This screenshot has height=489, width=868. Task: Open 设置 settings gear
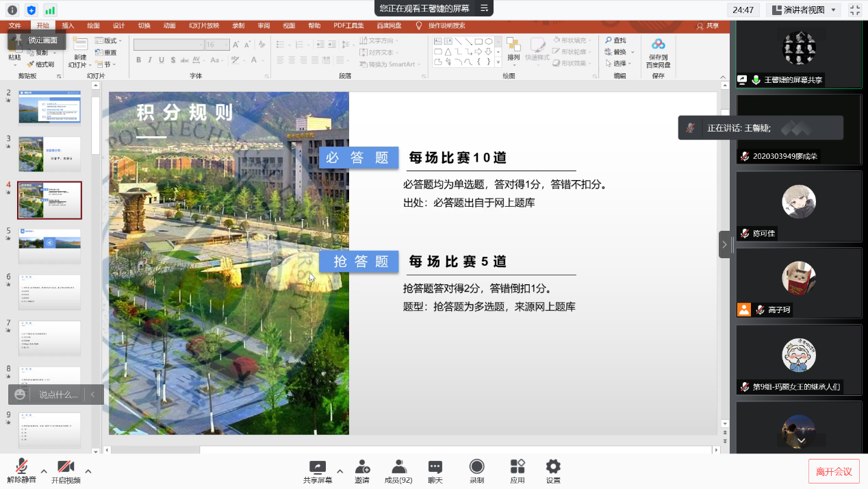(553, 471)
